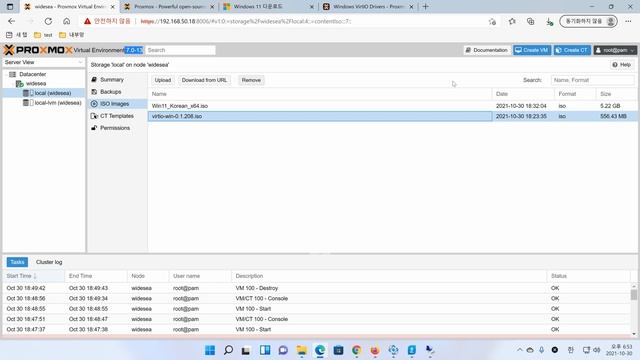Click the browser address bar URL
Image resolution: width=640 pixels, height=360 pixels.
coord(245,21)
